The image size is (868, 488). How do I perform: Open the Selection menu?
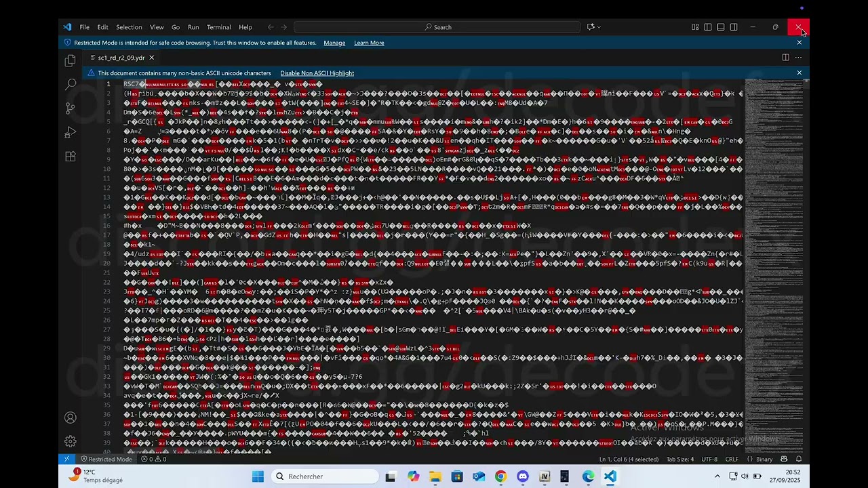click(129, 27)
